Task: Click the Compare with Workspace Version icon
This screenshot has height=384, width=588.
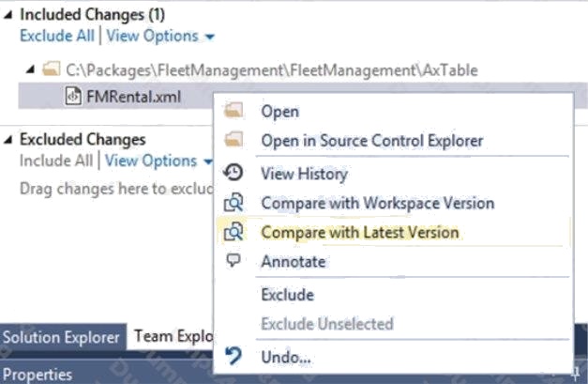Action: click(234, 203)
